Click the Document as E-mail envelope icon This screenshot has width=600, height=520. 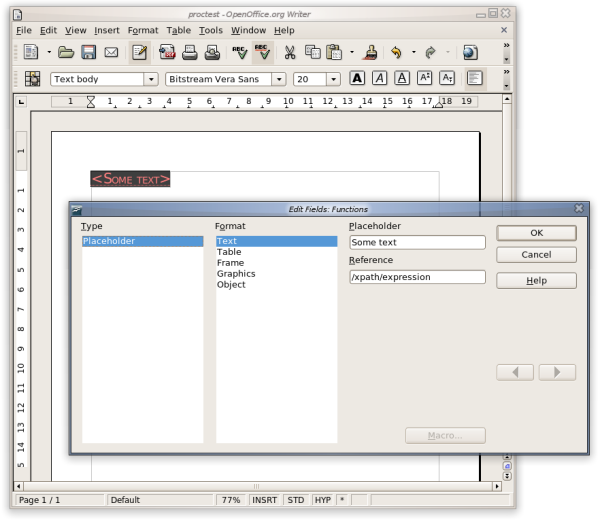point(111,52)
